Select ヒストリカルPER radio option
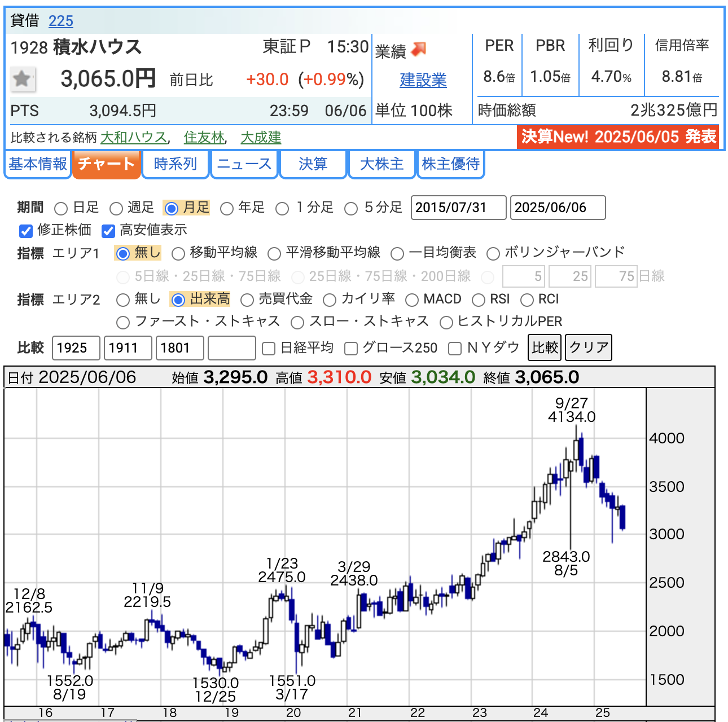Image resolution: width=728 pixels, height=722 pixels. [x=446, y=323]
